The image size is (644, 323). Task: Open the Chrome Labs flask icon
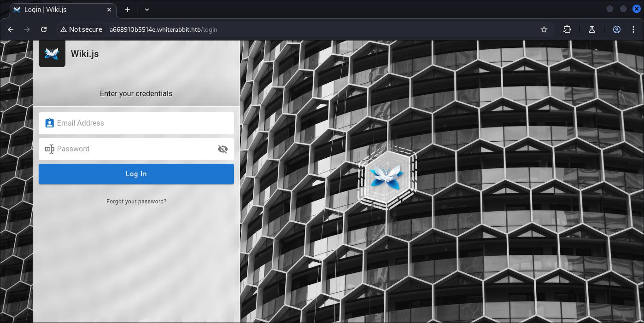[x=592, y=29]
